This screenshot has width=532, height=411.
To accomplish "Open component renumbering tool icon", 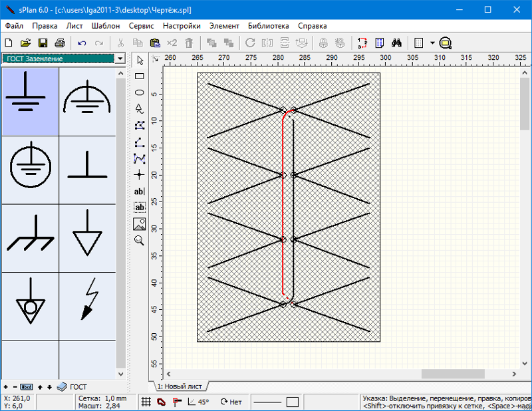I will 362,43.
